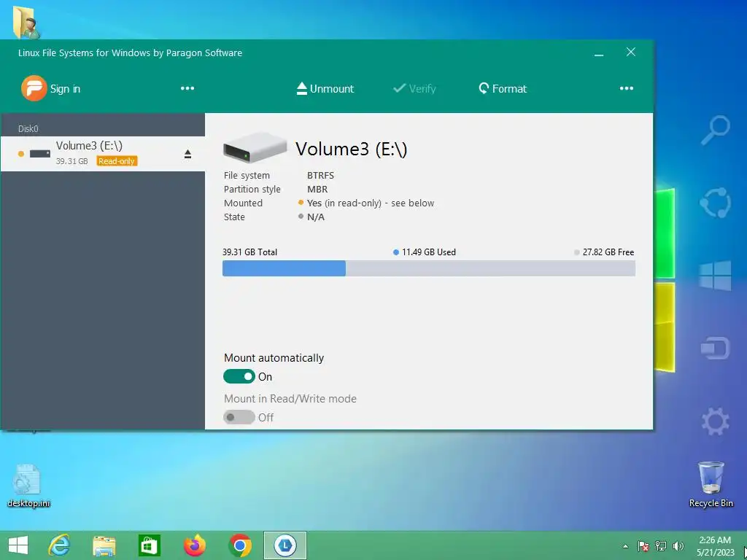
Task: Click the Read-only badge on Volume3
Action: 117,161
